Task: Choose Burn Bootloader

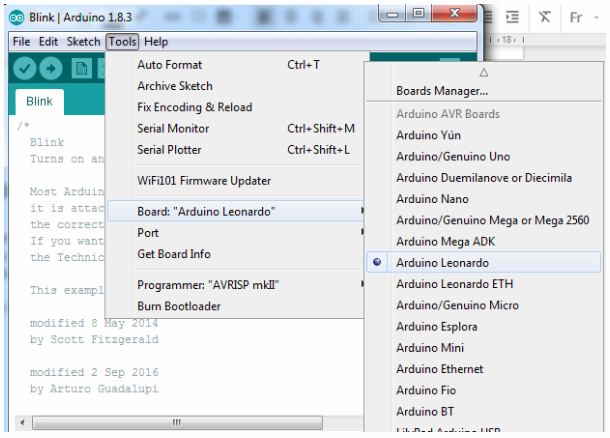Action: [x=236, y=306]
